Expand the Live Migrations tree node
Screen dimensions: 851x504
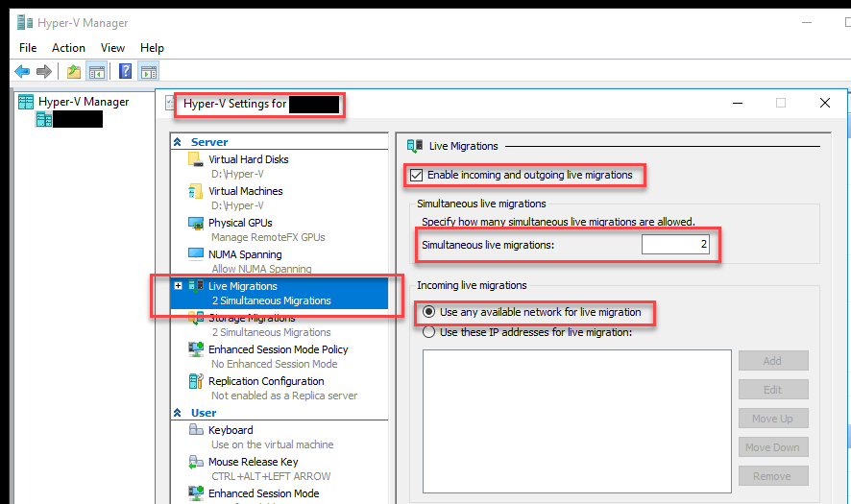[178, 286]
